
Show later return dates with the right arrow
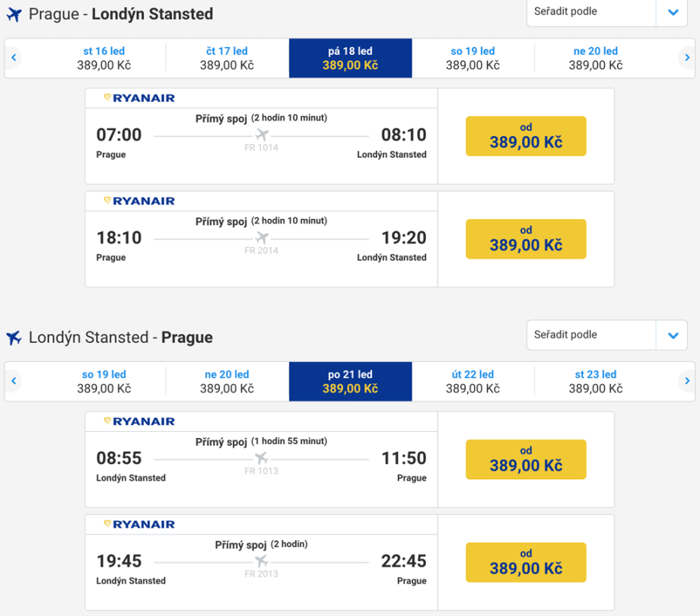click(686, 381)
